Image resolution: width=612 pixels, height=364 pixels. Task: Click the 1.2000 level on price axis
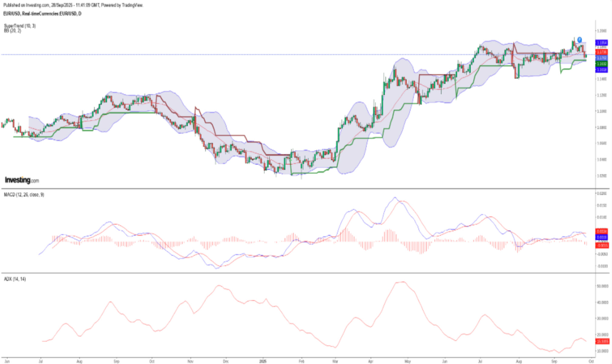point(602,31)
